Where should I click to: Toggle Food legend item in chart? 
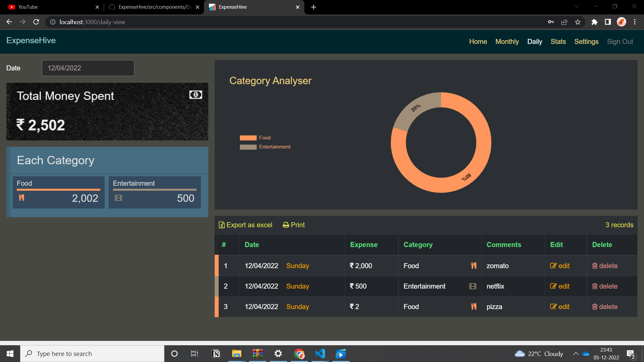click(255, 138)
